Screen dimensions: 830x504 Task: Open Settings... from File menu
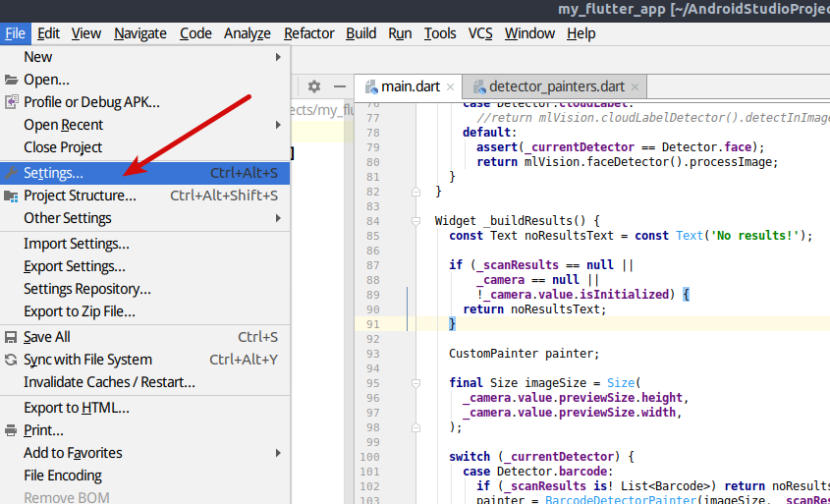tap(145, 173)
